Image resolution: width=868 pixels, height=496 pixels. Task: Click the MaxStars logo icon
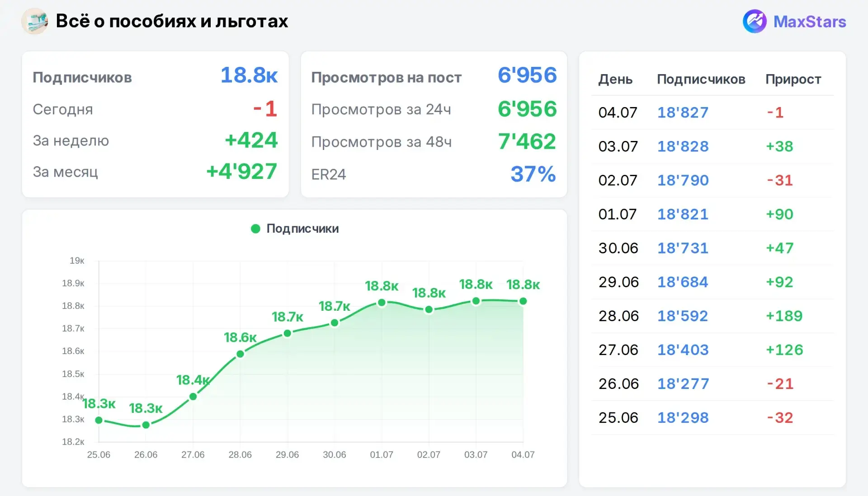tap(755, 21)
